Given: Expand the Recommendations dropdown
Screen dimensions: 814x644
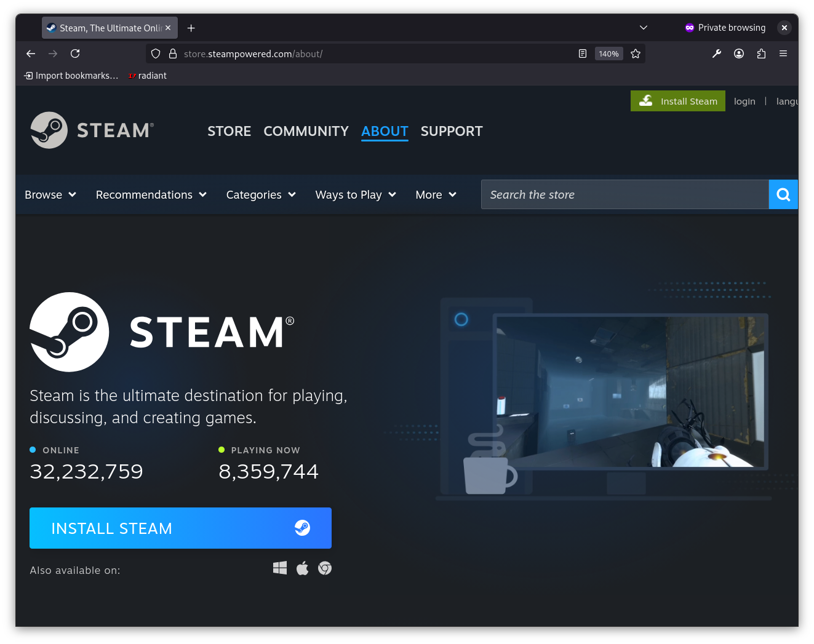Looking at the screenshot, I should click(x=151, y=194).
